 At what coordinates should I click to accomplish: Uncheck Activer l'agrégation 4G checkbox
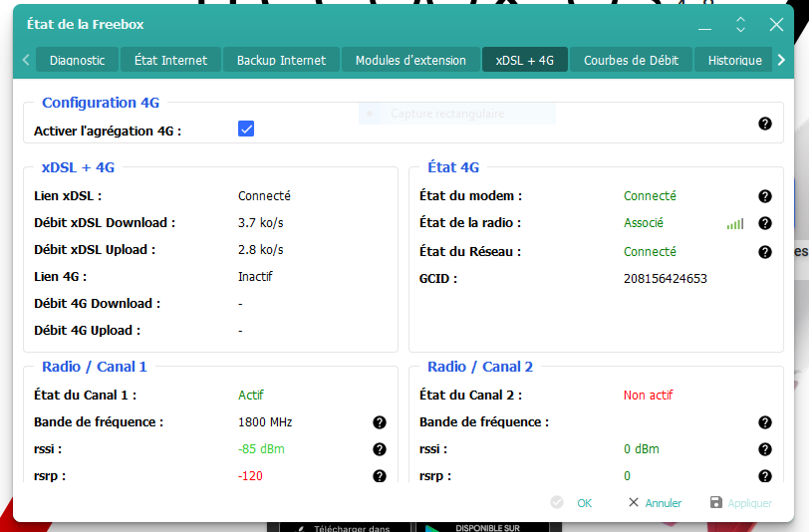[246, 129]
